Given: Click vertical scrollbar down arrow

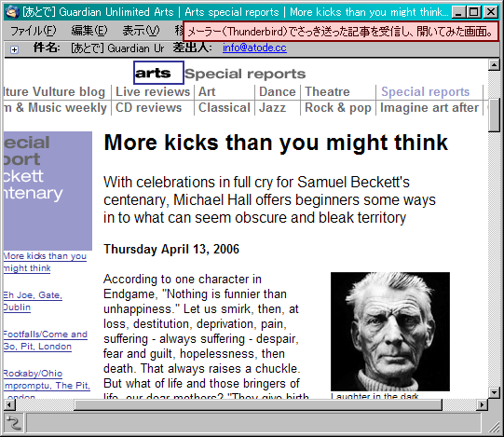Looking at the screenshot, I should (494, 392).
